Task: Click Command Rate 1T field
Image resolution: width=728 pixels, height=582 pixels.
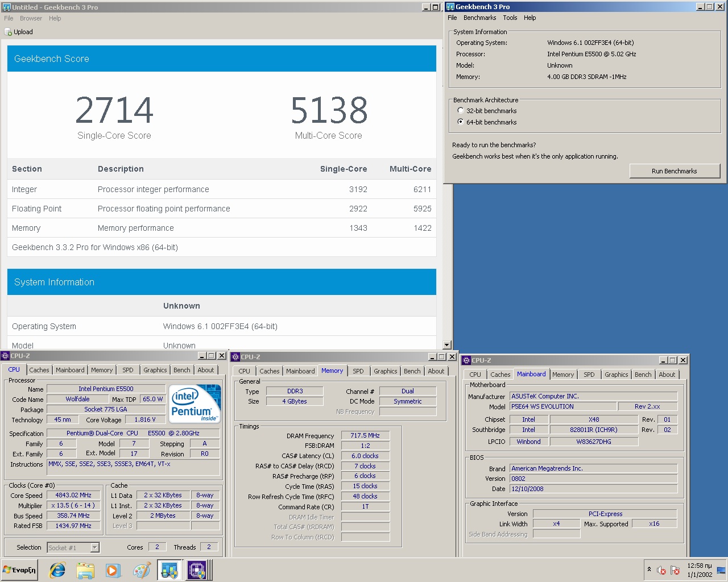Action: tap(365, 506)
